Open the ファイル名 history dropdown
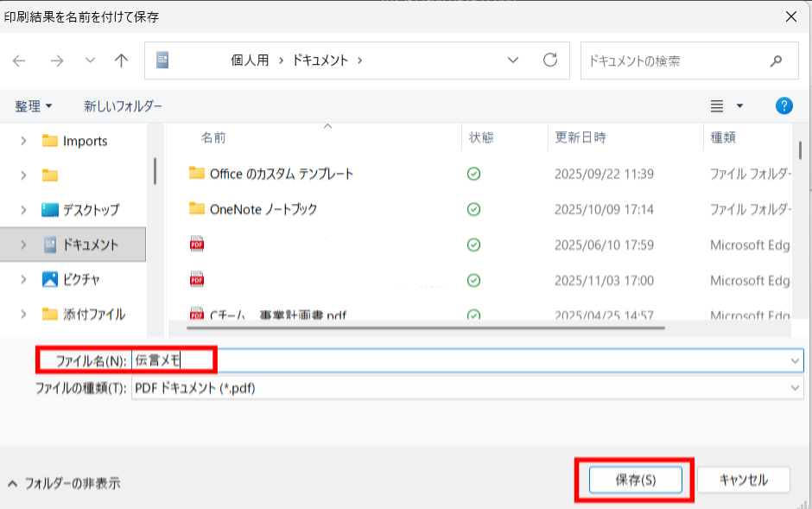 click(796, 360)
